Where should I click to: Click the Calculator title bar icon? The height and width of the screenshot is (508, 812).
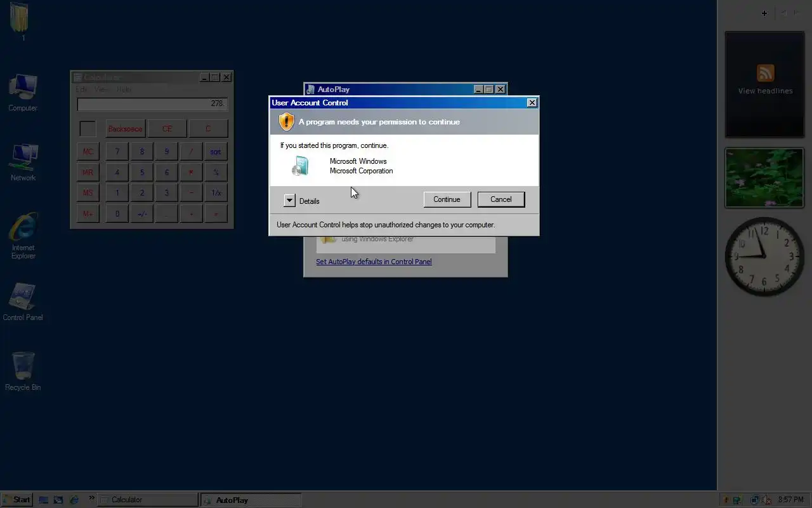77,77
